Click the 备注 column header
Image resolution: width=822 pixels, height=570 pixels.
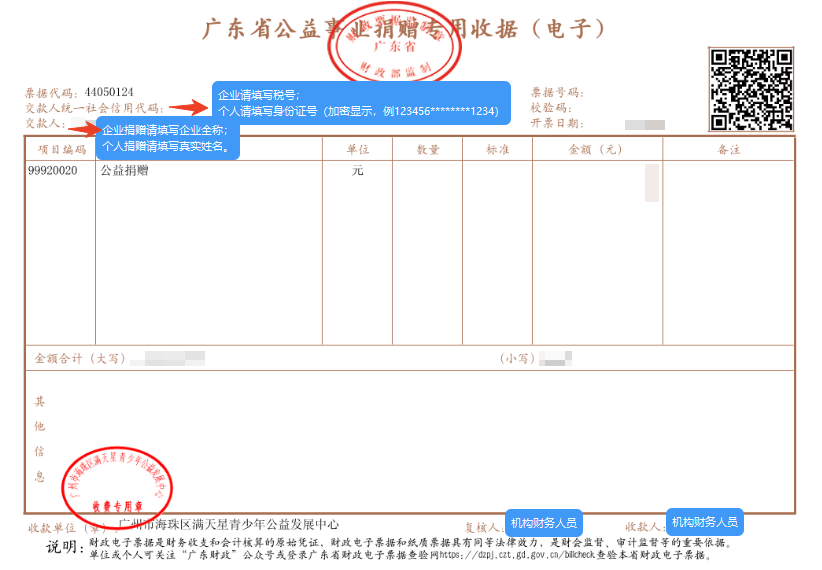pos(729,149)
